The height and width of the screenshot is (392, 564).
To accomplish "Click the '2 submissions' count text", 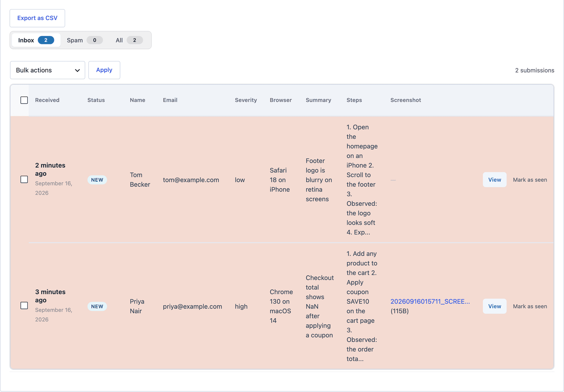I will (x=534, y=70).
